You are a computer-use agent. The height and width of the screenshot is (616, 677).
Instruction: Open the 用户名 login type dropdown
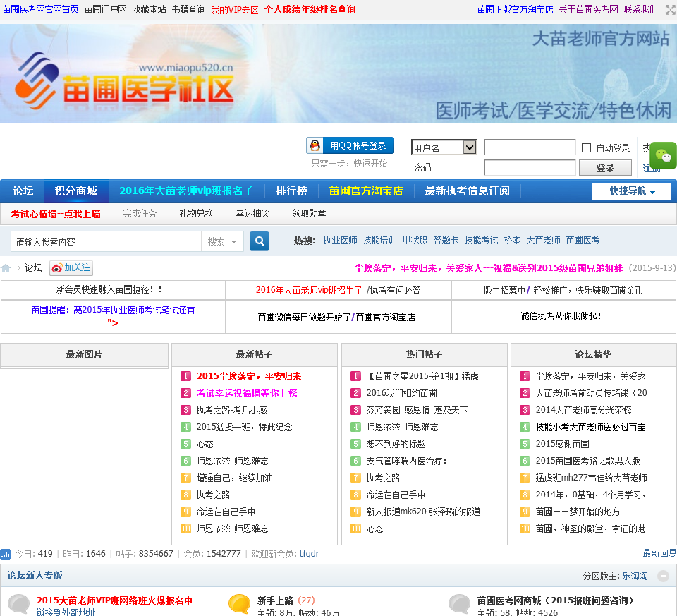pos(444,147)
